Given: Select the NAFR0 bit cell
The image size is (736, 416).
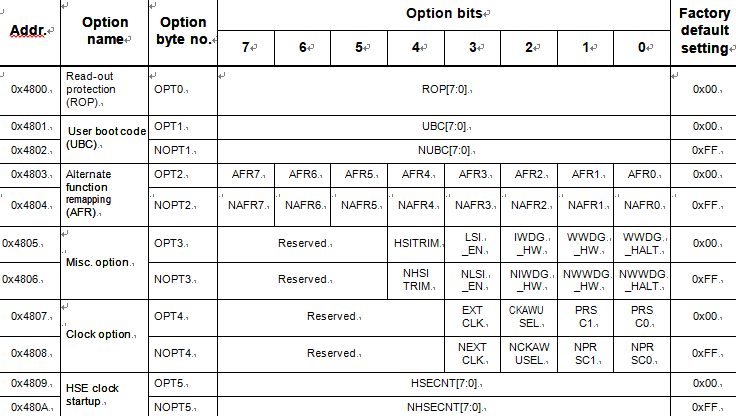Looking at the screenshot, I should [642, 206].
